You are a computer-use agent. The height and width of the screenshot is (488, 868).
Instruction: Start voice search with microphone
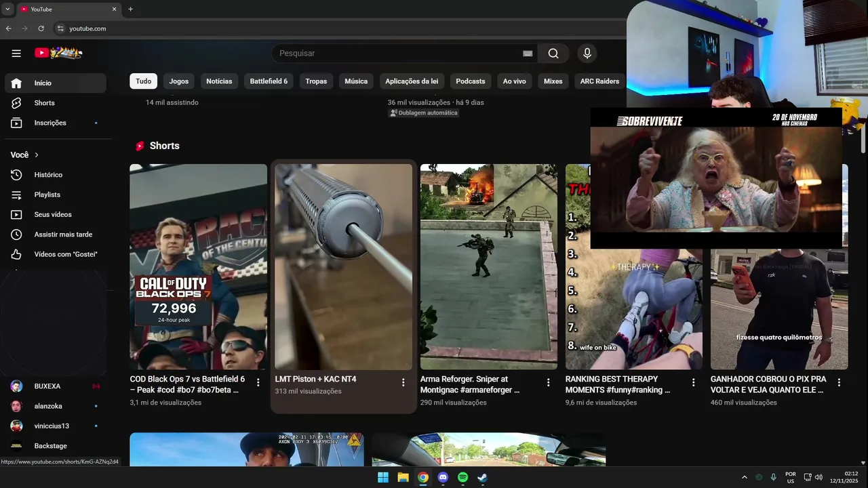(x=587, y=54)
